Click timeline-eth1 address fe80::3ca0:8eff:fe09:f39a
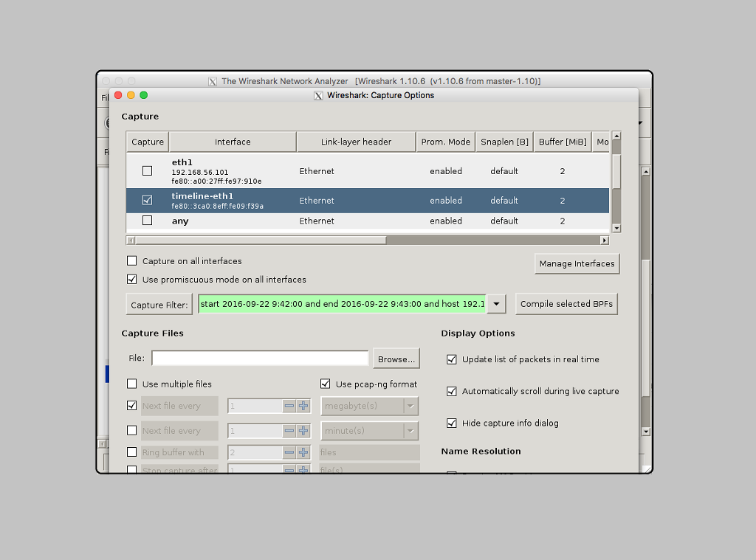 (218, 207)
